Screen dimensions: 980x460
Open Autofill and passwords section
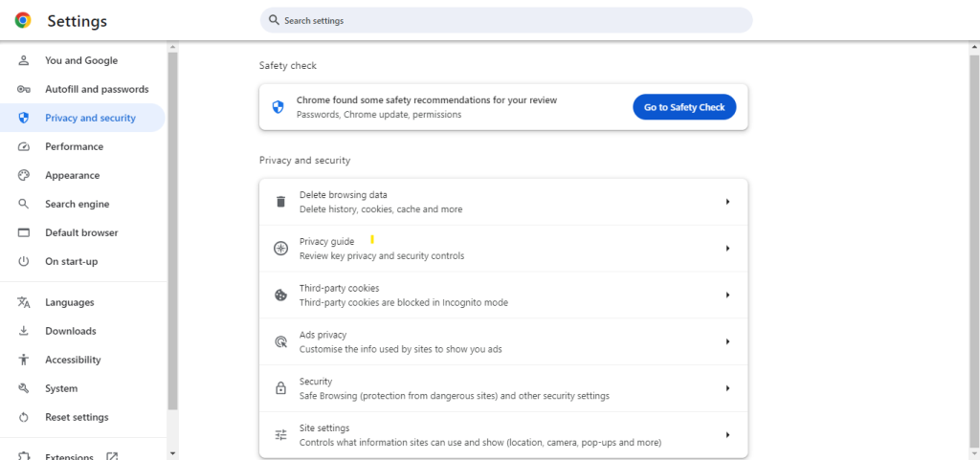[82, 89]
